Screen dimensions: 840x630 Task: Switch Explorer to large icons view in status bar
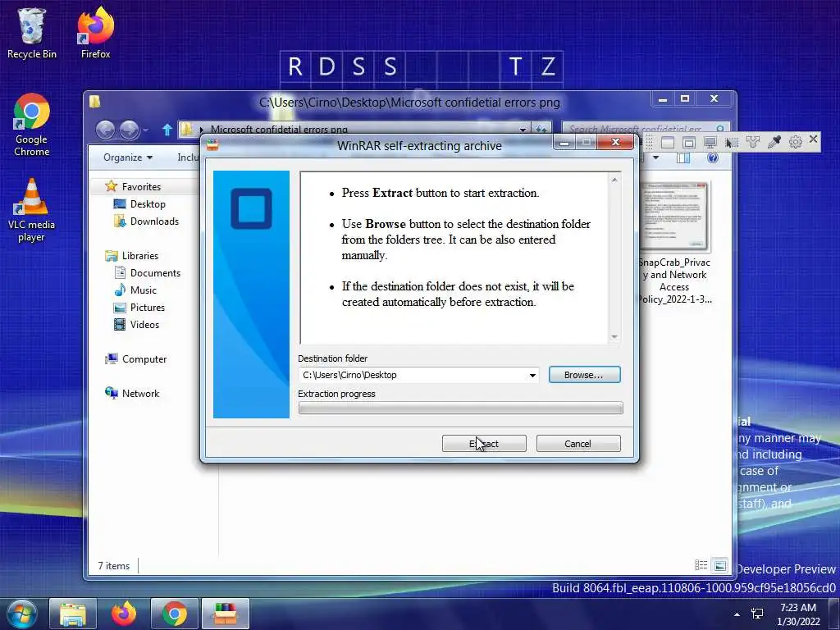click(x=720, y=565)
